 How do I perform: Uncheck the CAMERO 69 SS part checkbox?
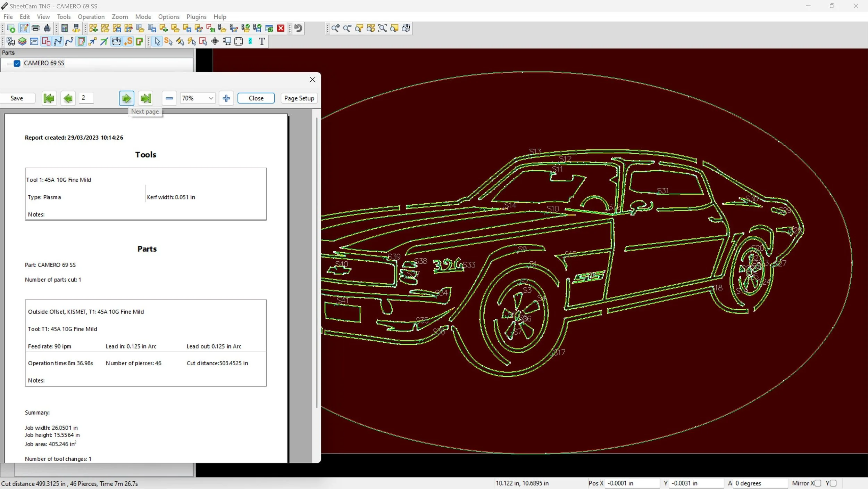point(17,63)
